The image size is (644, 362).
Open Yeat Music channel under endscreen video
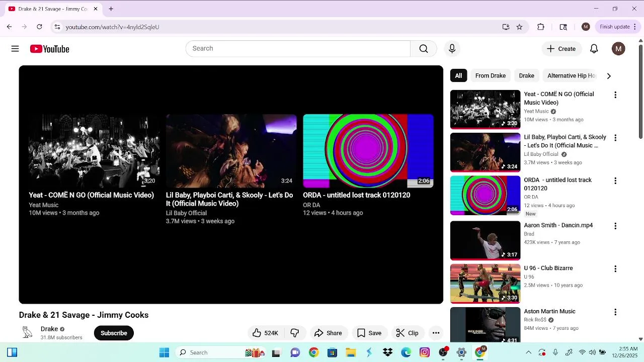point(43,205)
